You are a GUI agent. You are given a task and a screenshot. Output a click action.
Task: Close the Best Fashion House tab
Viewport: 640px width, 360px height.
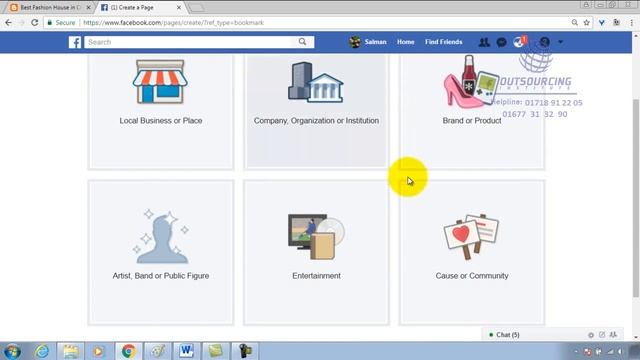point(88,7)
